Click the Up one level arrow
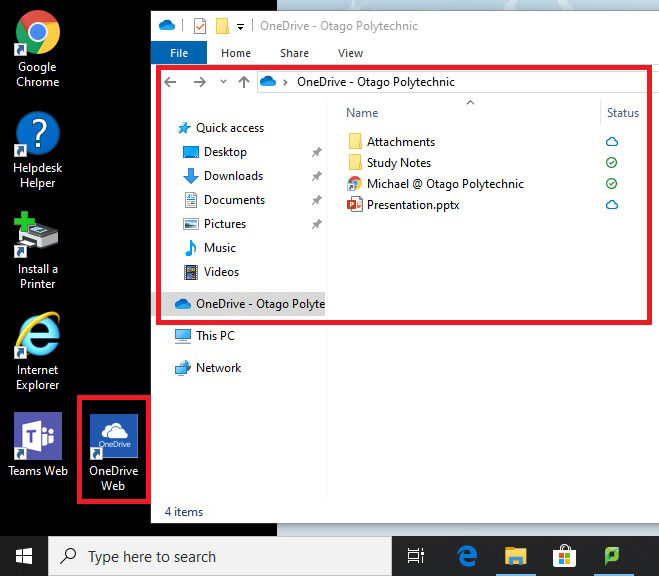The image size is (659, 576). click(244, 82)
